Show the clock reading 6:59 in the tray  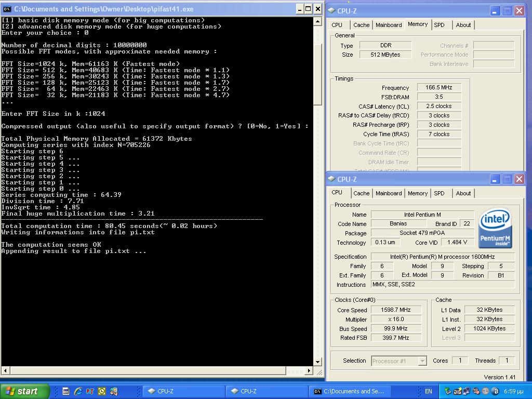[513, 391]
